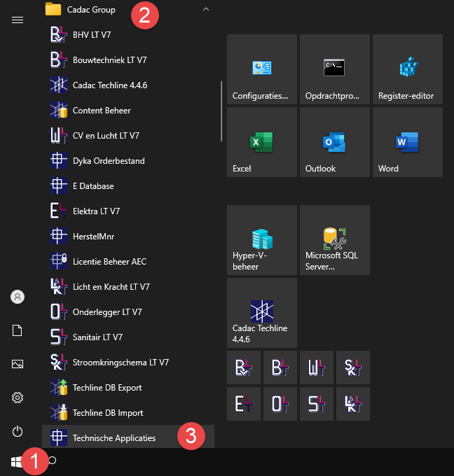Open Hyper-V-beheer tile
This screenshot has width=454, height=476.
[262, 240]
